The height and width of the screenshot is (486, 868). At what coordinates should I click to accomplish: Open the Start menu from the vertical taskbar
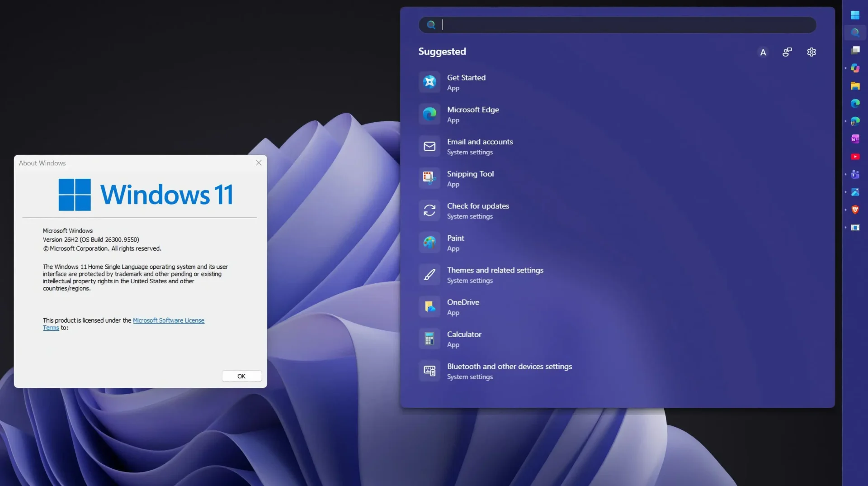pyautogui.click(x=855, y=15)
